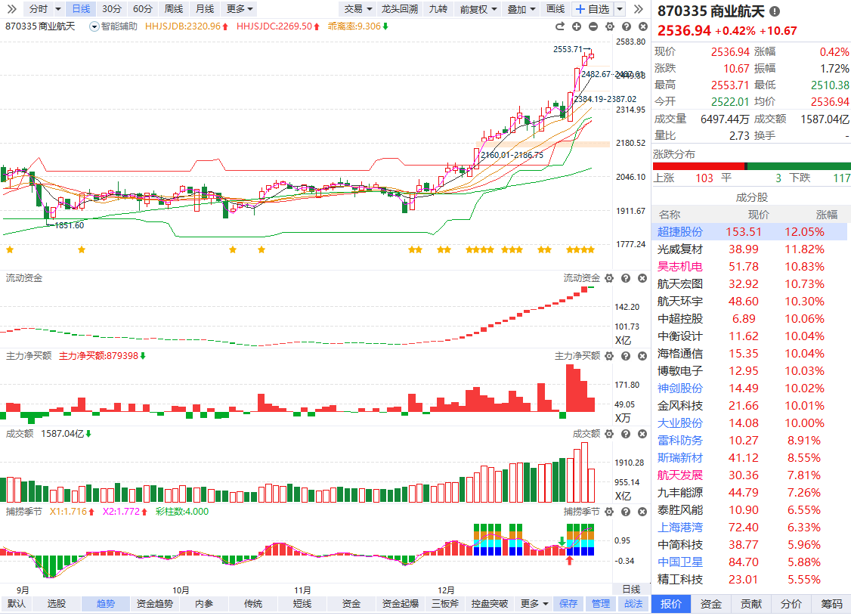Toggle the 九转 indicator
851x616 pixels.
(438, 9)
